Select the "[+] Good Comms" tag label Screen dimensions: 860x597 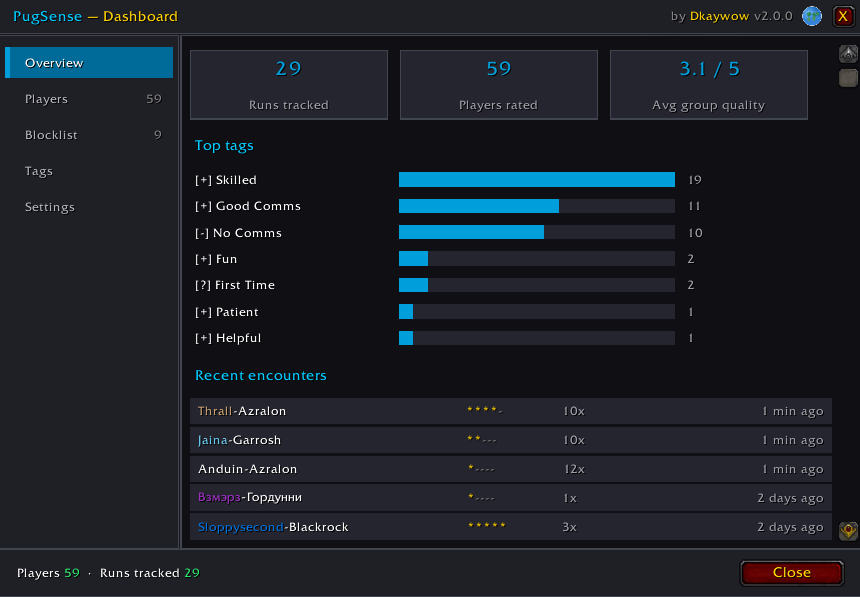click(x=248, y=206)
